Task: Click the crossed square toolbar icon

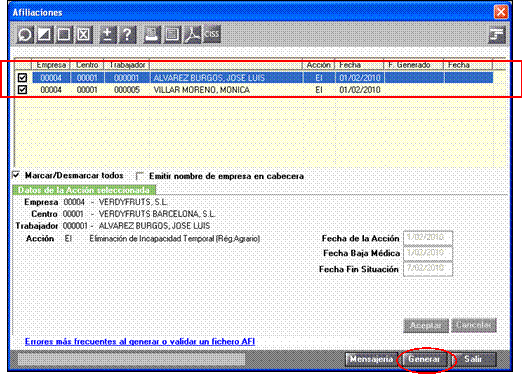Action: tap(84, 34)
